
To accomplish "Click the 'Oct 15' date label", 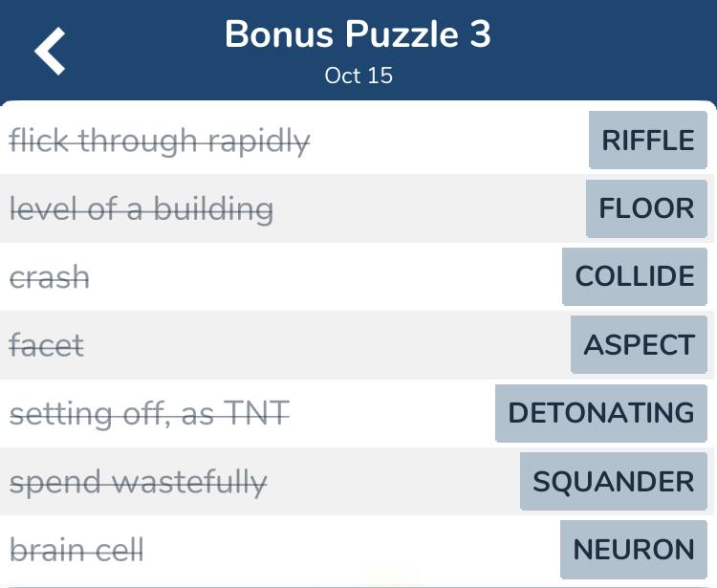I will (358, 76).
